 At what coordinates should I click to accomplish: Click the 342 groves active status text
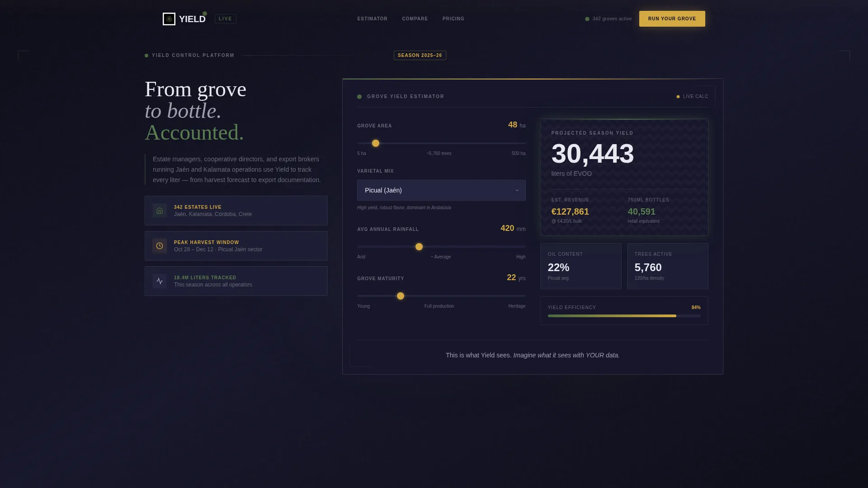612,19
